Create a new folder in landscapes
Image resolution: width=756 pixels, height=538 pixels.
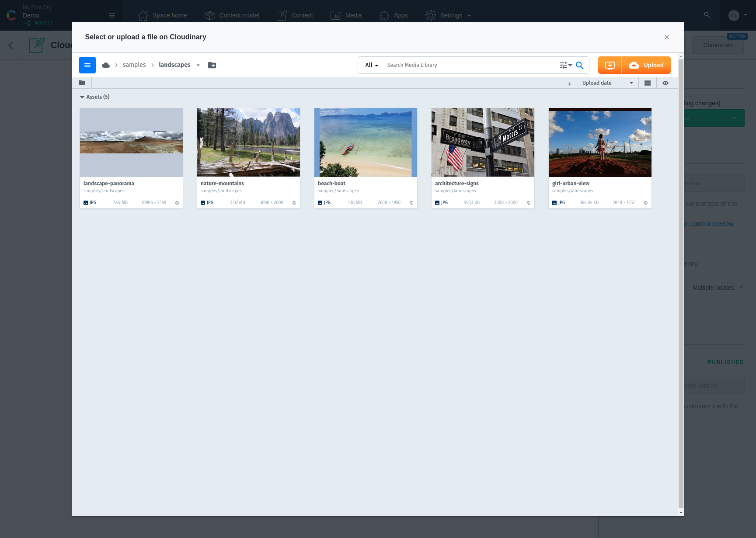click(212, 65)
